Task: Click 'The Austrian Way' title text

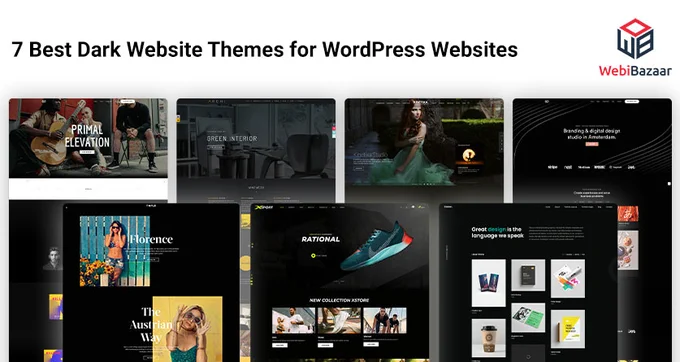Action: coord(151,324)
